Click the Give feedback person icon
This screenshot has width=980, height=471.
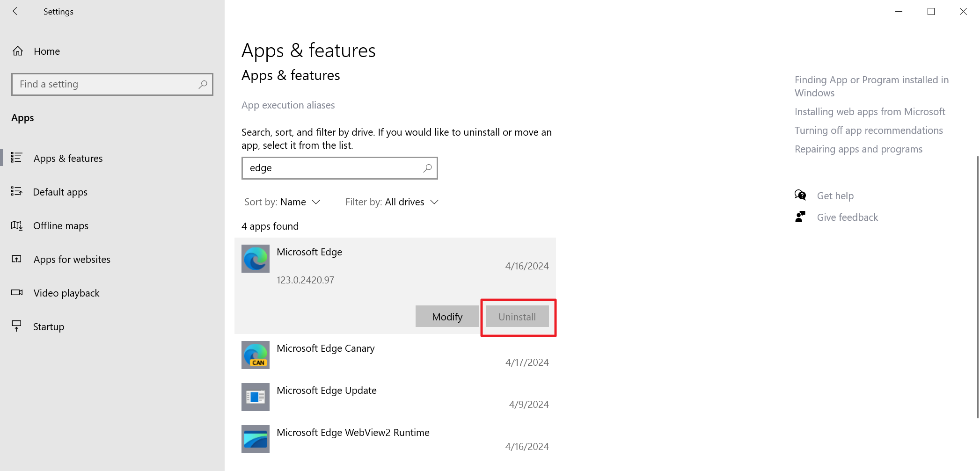coord(800,217)
